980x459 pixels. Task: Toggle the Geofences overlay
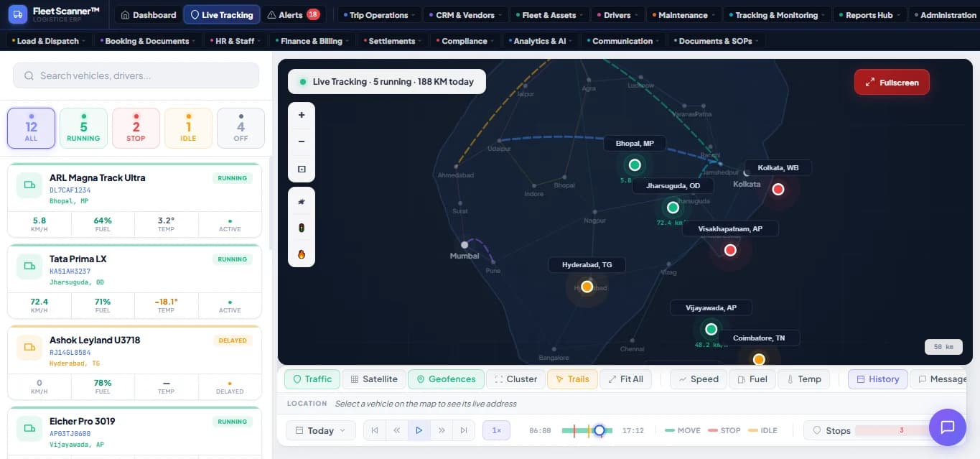446,379
